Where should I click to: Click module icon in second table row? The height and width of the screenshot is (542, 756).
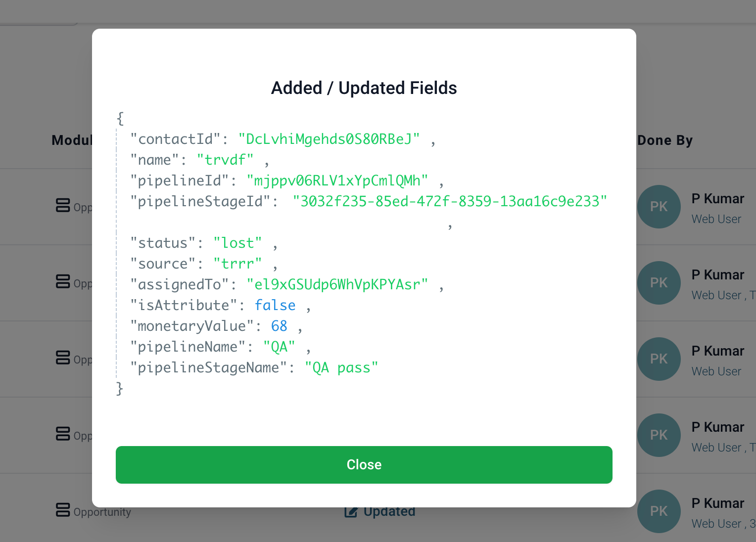point(63,281)
